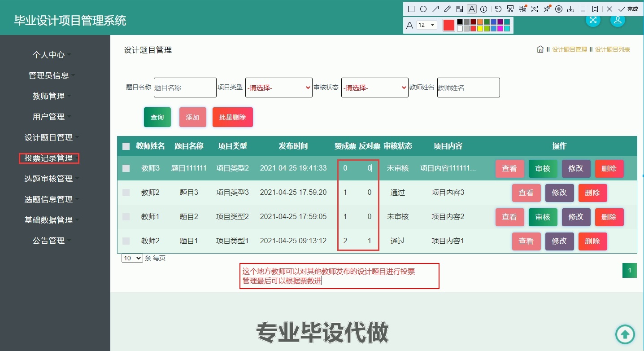Viewport: 644px width, 351px height.
Task: Click the 添加 add button
Action: pyautogui.click(x=192, y=117)
